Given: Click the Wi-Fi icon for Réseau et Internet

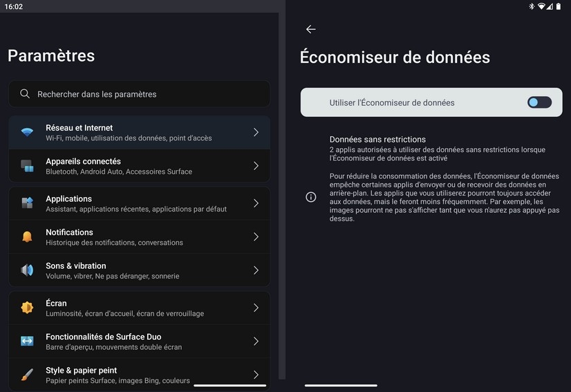Looking at the screenshot, I should (x=27, y=133).
